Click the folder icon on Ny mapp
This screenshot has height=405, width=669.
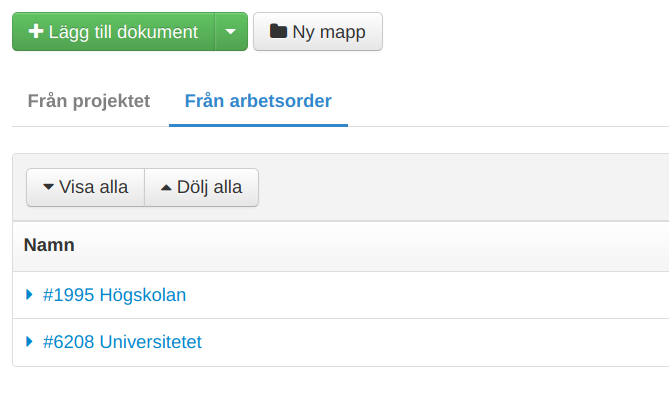click(x=278, y=32)
